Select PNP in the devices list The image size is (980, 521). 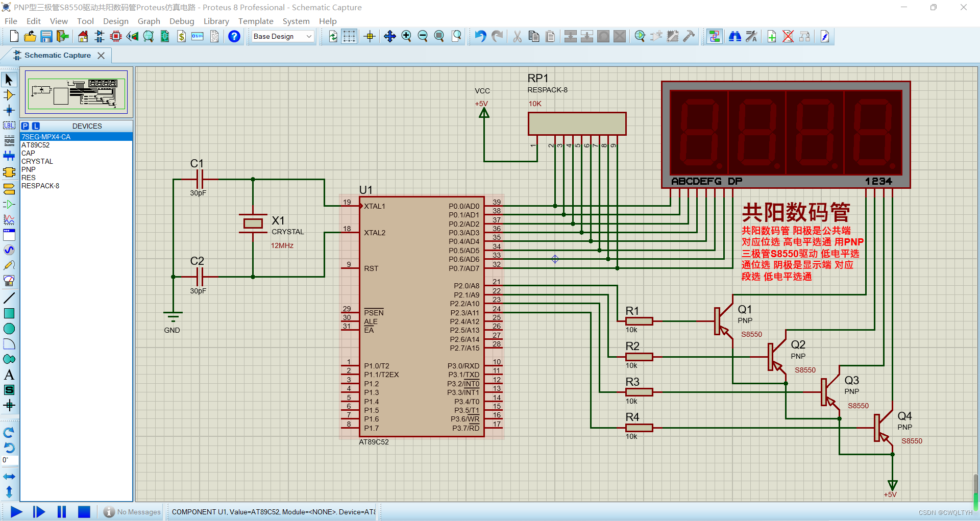pyautogui.click(x=76, y=169)
